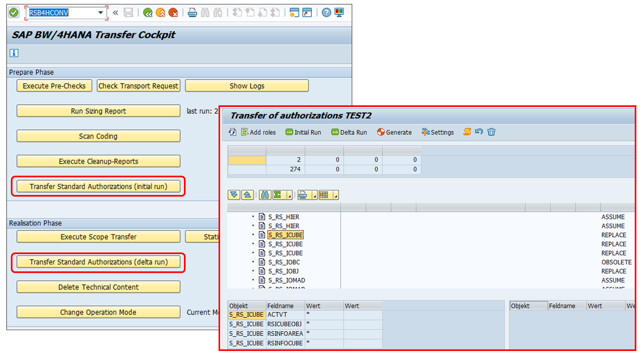Viewport: 644px width, 355px height.
Task: Open the RSB4HCONV command field dropdown
Action: pos(101,12)
